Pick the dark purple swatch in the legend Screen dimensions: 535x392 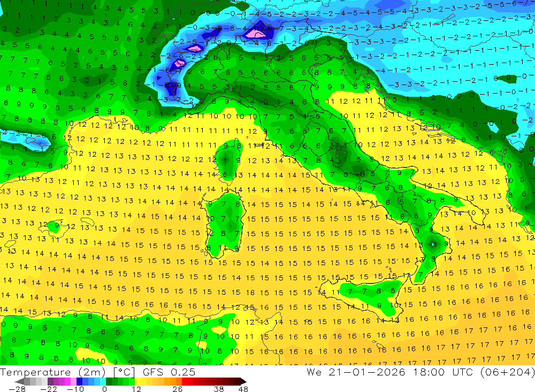[50, 381]
